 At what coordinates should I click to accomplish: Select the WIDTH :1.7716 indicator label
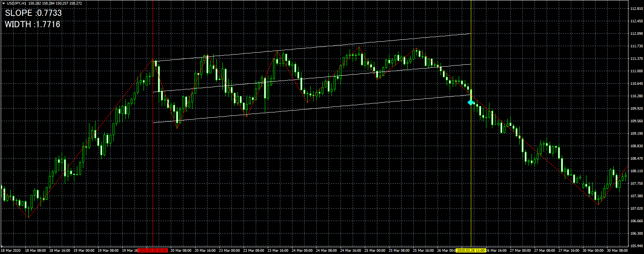point(33,24)
